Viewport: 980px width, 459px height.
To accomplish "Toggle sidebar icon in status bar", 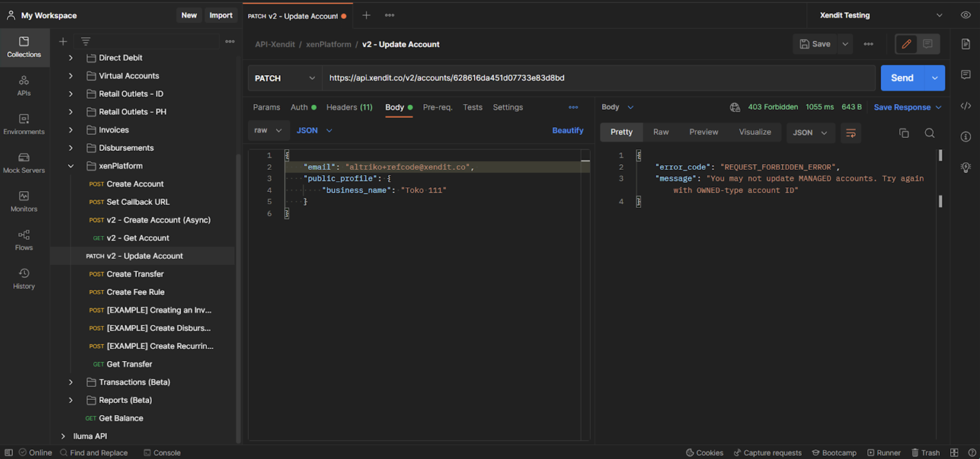I will [x=9, y=452].
